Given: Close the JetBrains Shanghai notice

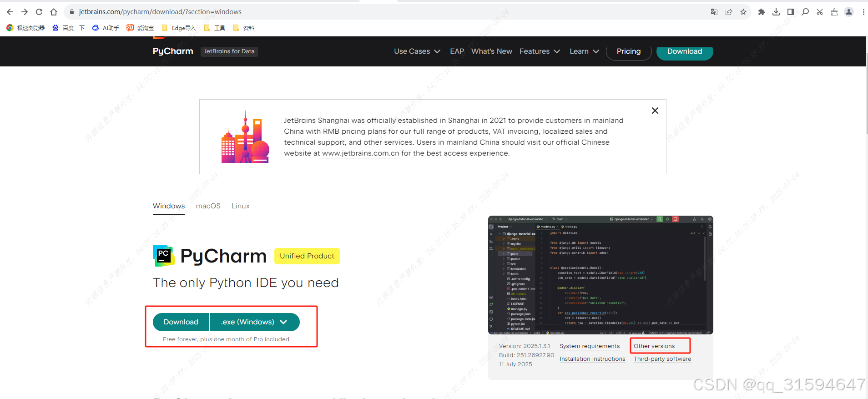Looking at the screenshot, I should [x=655, y=111].
